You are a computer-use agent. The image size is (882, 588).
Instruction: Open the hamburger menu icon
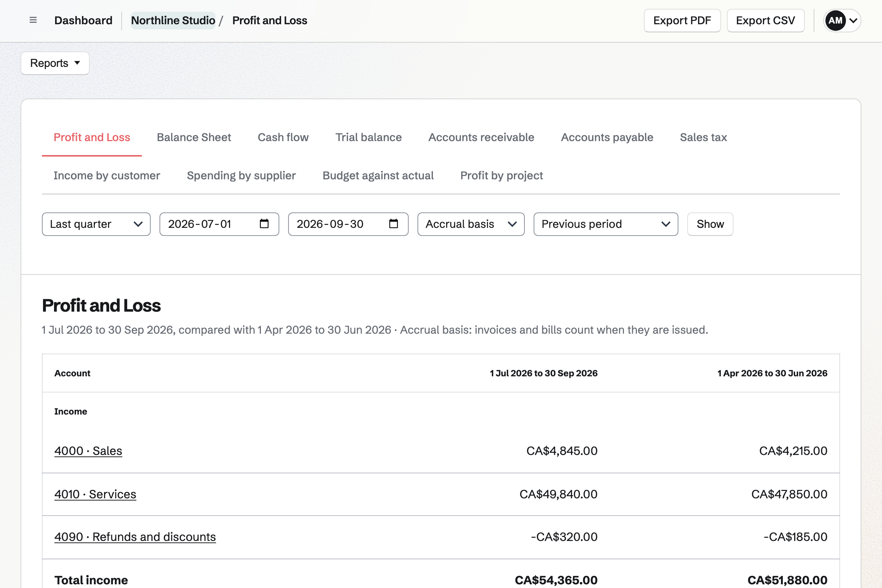[x=33, y=20]
